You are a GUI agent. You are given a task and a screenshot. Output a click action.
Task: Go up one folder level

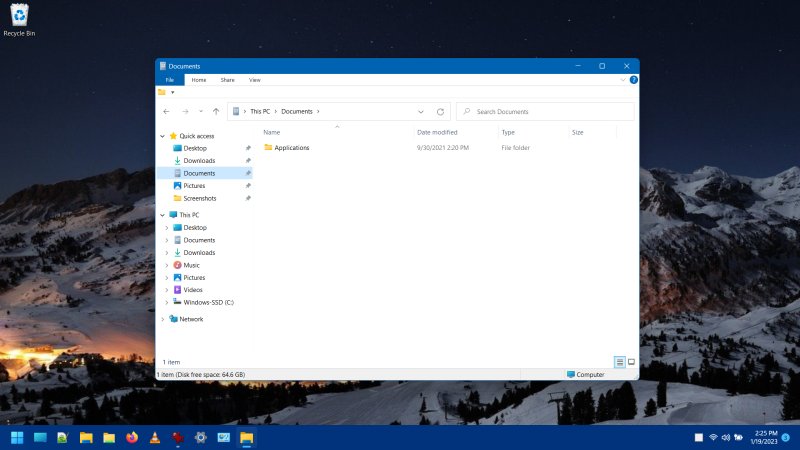tap(215, 112)
